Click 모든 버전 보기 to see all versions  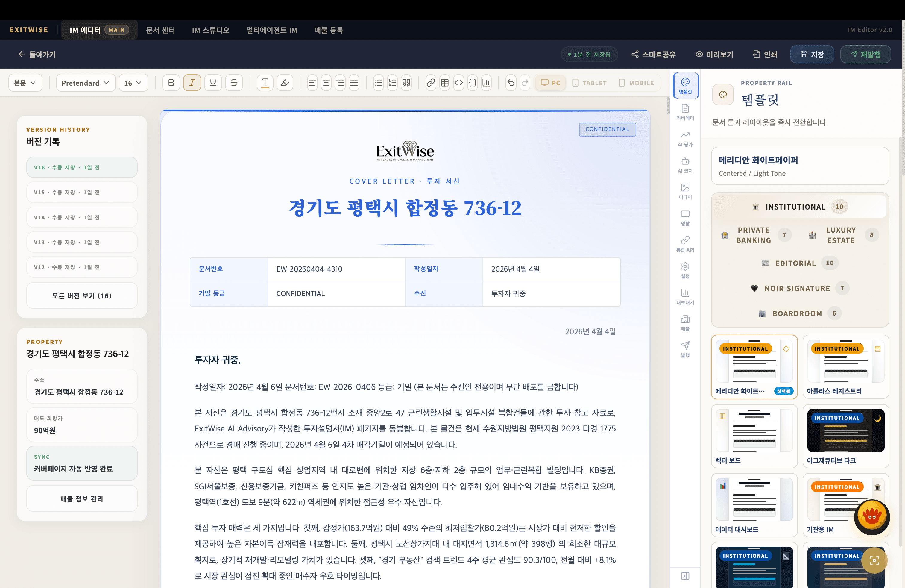tap(81, 295)
